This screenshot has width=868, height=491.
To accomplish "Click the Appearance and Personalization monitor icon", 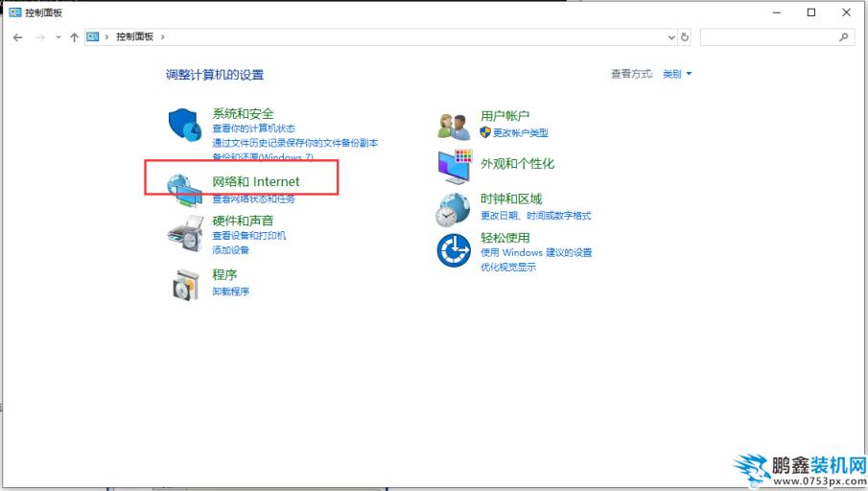I will pyautogui.click(x=455, y=167).
